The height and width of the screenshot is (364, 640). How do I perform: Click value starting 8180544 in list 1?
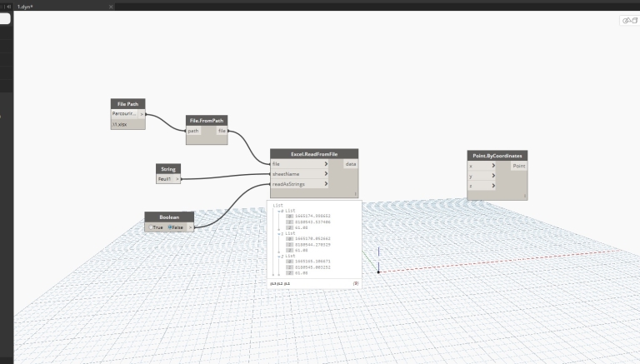312,244
